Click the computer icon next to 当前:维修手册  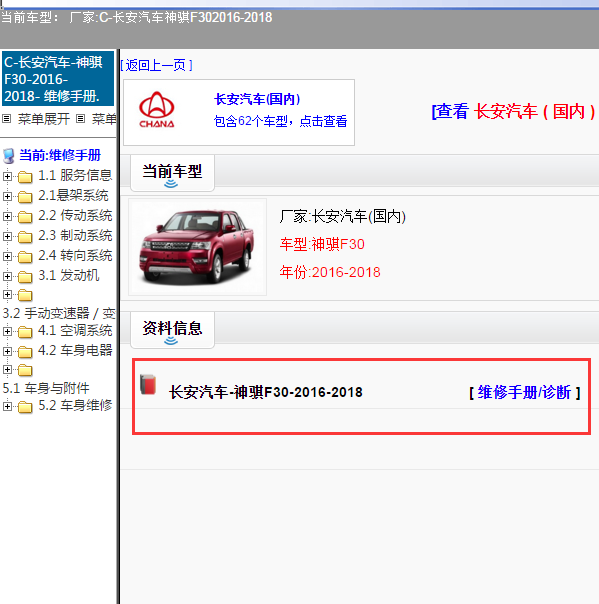pyautogui.click(x=9, y=156)
